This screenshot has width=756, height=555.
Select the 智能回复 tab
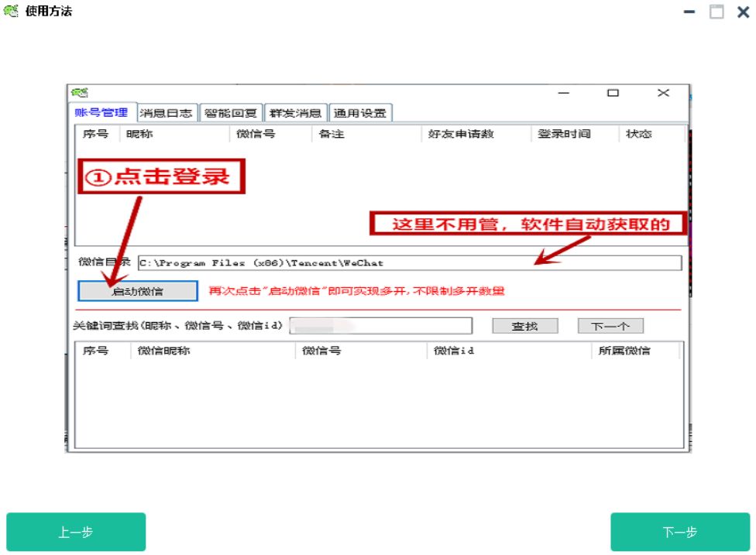pyautogui.click(x=231, y=113)
